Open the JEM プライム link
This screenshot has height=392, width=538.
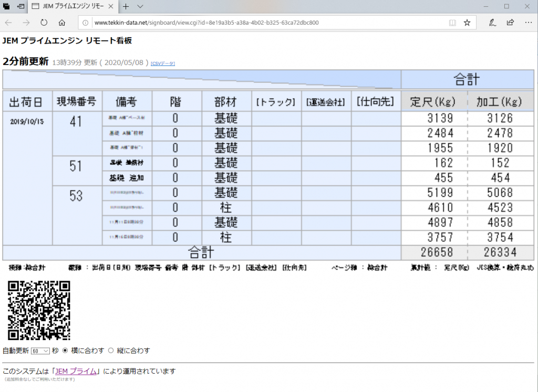coord(76,371)
